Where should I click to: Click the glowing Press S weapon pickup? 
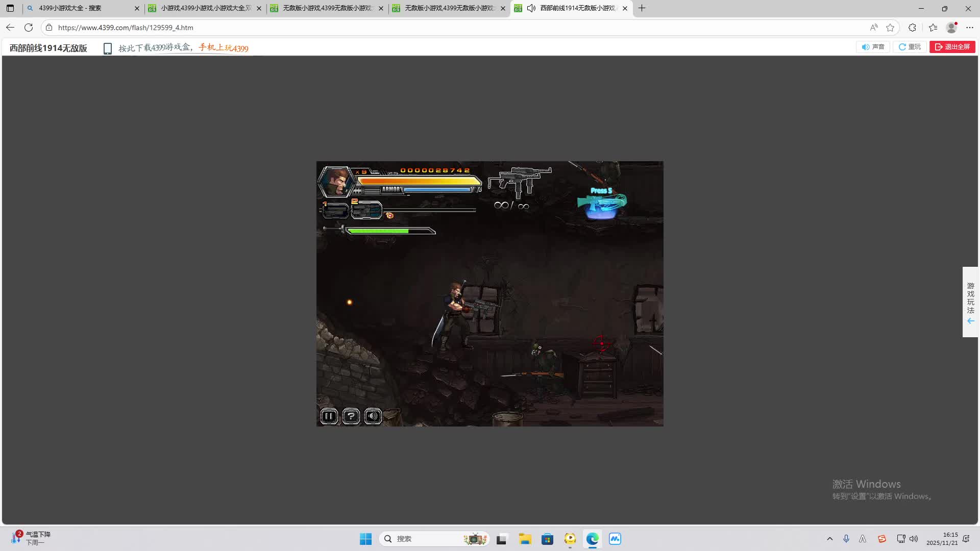pyautogui.click(x=601, y=203)
